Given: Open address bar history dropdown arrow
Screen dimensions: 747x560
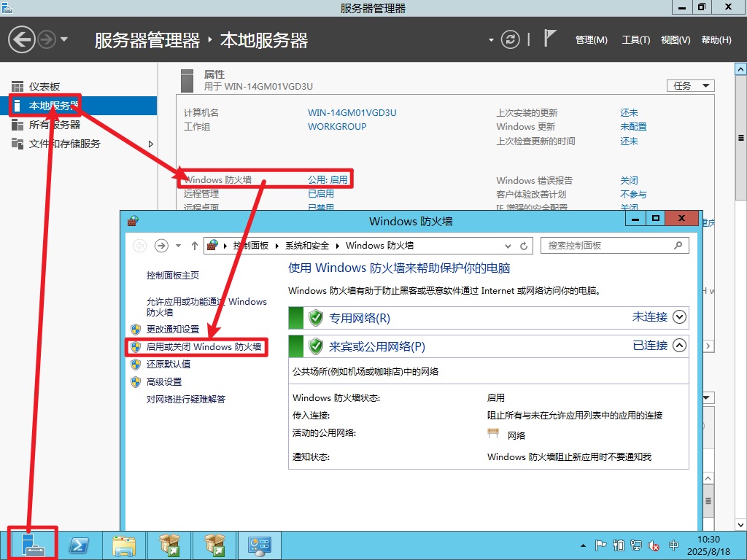Looking at the screenshot, I should pos(508,246).
